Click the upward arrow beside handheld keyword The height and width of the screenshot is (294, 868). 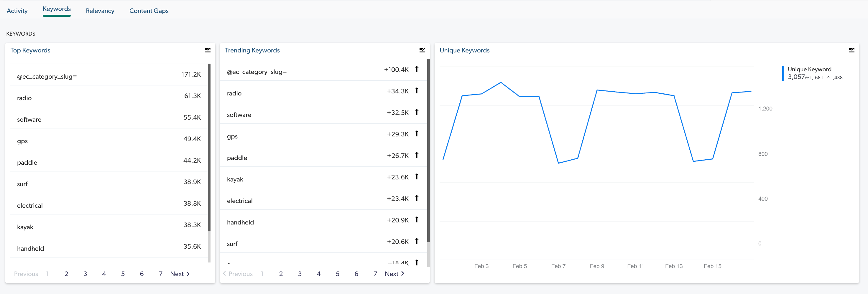[x=417, y=219]
